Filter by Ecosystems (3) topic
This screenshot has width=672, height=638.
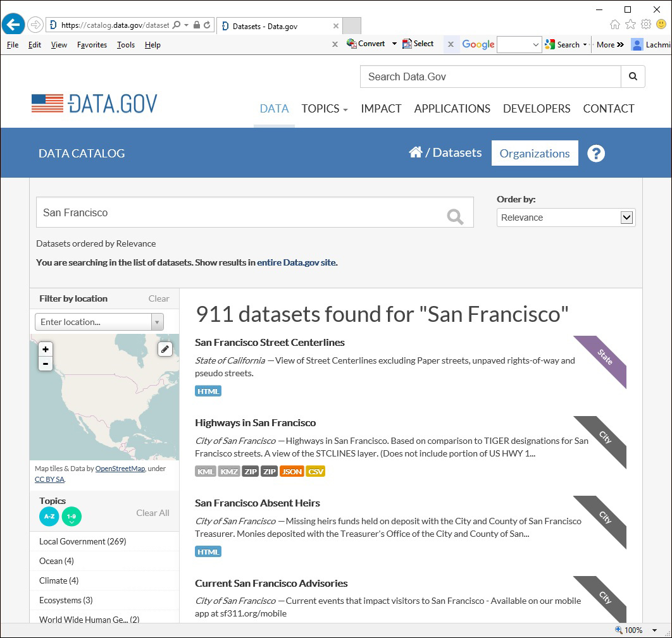[x=66, y=600]
